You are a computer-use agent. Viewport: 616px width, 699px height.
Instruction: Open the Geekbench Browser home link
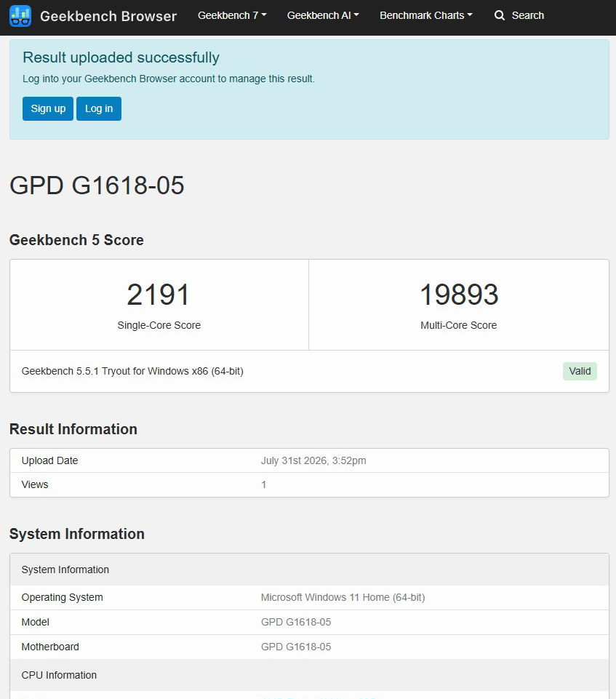tap(108, 16)
